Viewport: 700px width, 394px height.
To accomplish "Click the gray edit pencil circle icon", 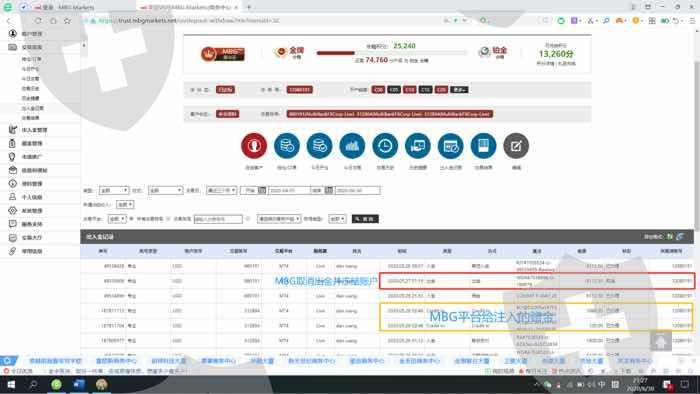I will (516, 145).
